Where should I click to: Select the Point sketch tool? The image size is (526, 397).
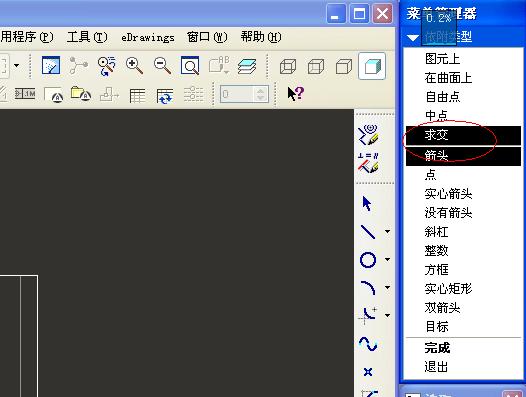pyautogui.click(x=368, y=372)
